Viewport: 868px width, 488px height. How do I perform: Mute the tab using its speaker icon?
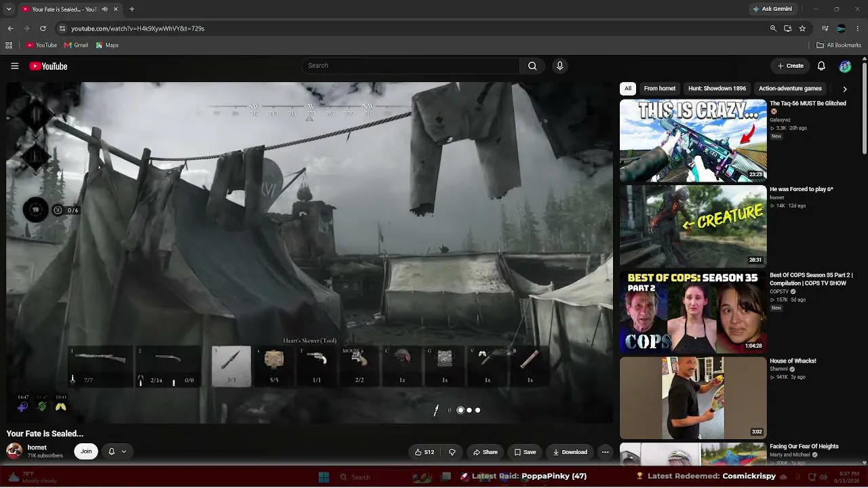click(104, 9)
